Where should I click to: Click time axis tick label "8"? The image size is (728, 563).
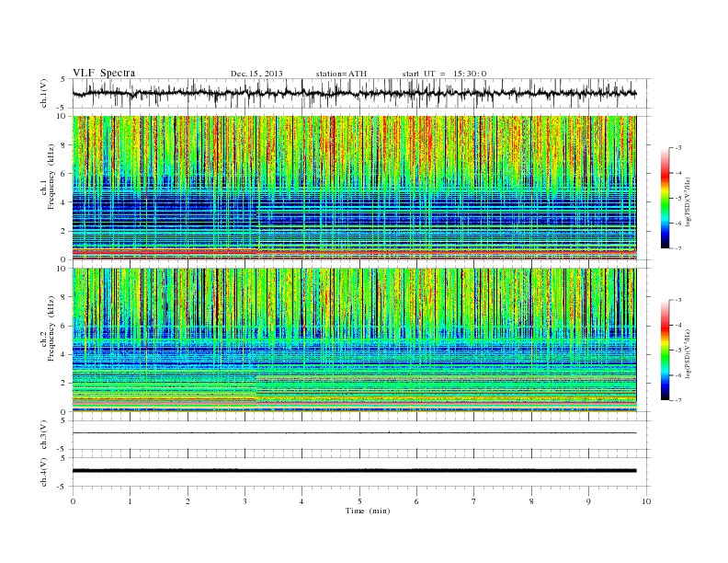[531, 501]
